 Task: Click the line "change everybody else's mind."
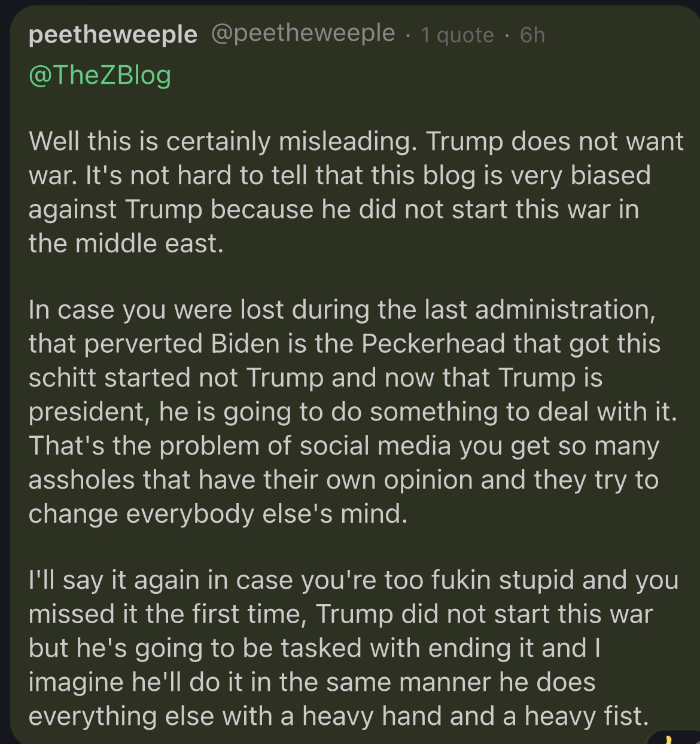coord(218,514)
